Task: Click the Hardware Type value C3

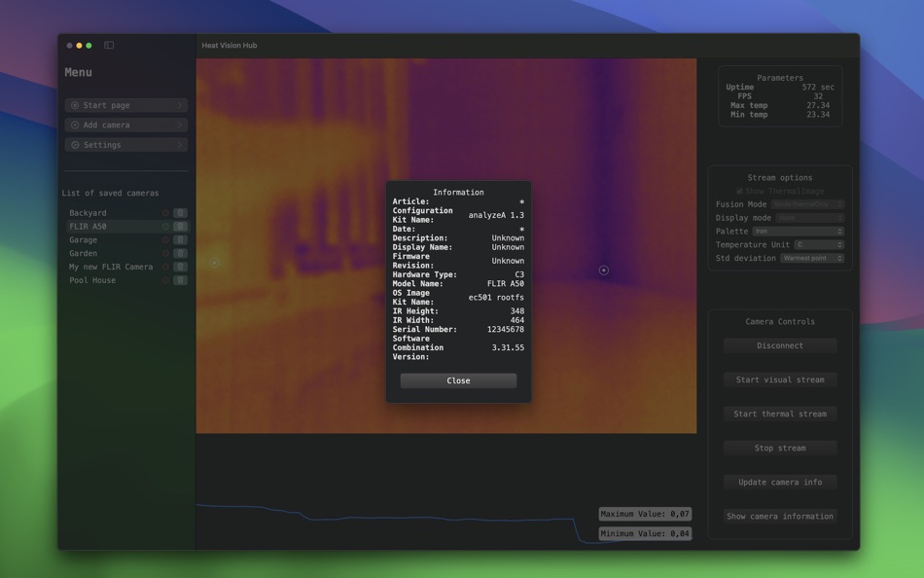Action: [x=519, y=274]
